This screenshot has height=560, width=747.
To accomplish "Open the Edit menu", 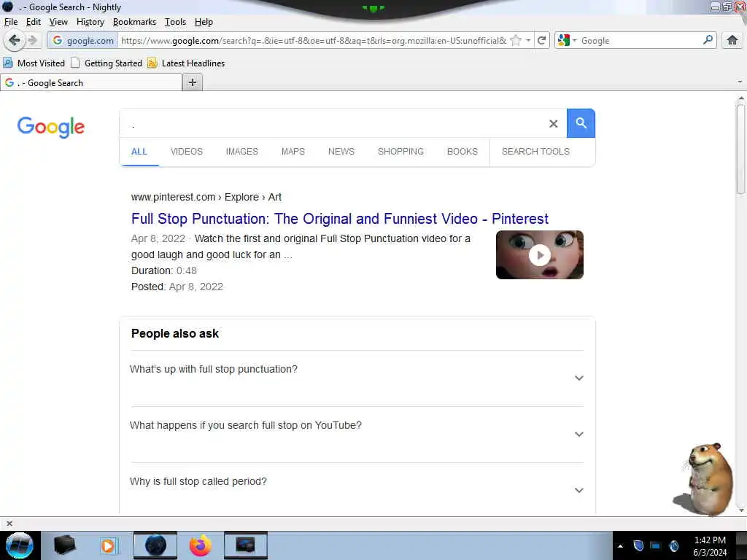I will coord(34,22).
